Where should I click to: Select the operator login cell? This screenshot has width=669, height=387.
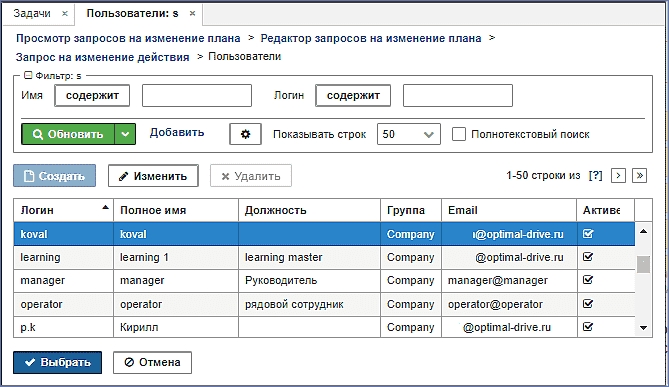click(64, 304)
